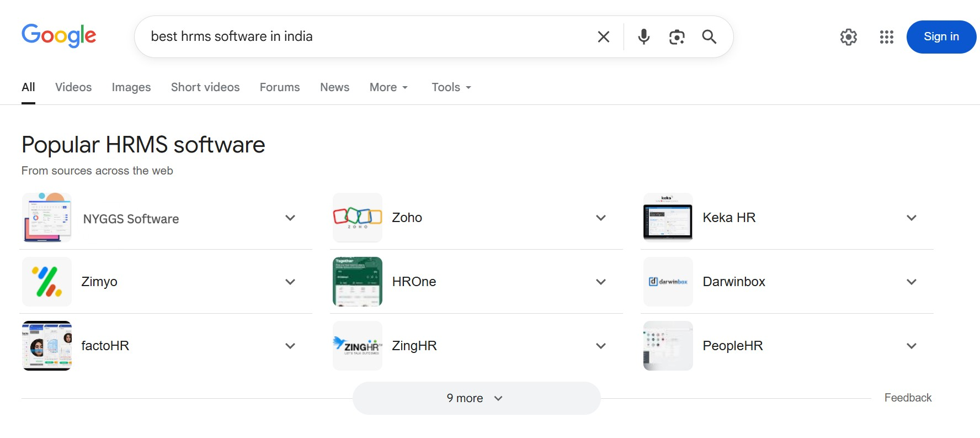This screenshot has height=438, width=980.
Task: Switch to the News tab
Action: 334,87
